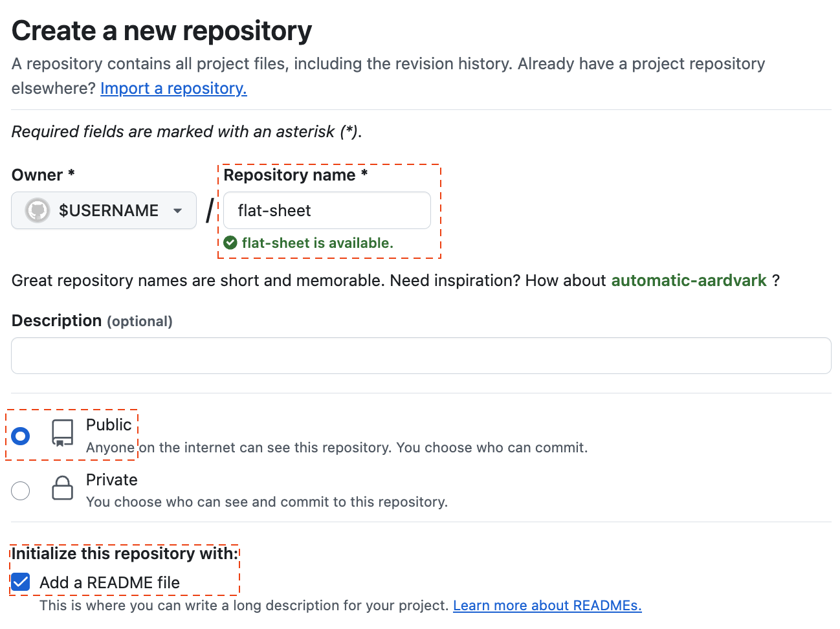Select the Public radio button
This screenshot has height=629, width=840.
[x=20, y=436]
